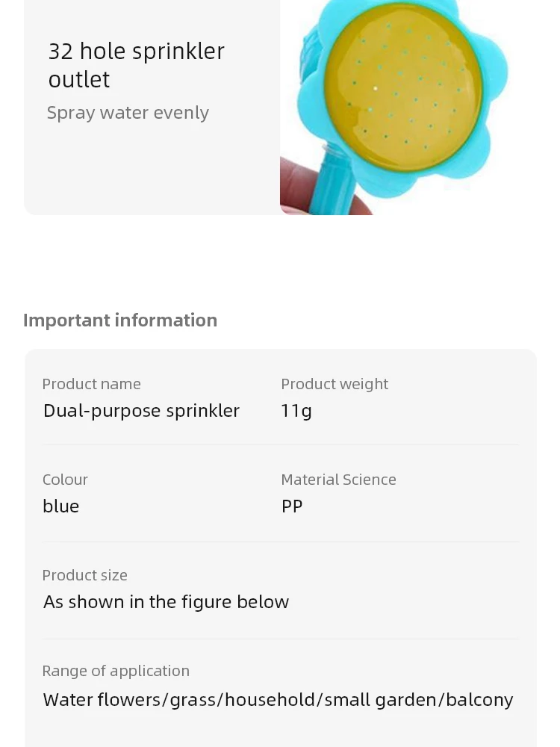Viewport: 560px width, 747px height.
Task: Select the 'Range of application' label
Action: pos(116,671)
